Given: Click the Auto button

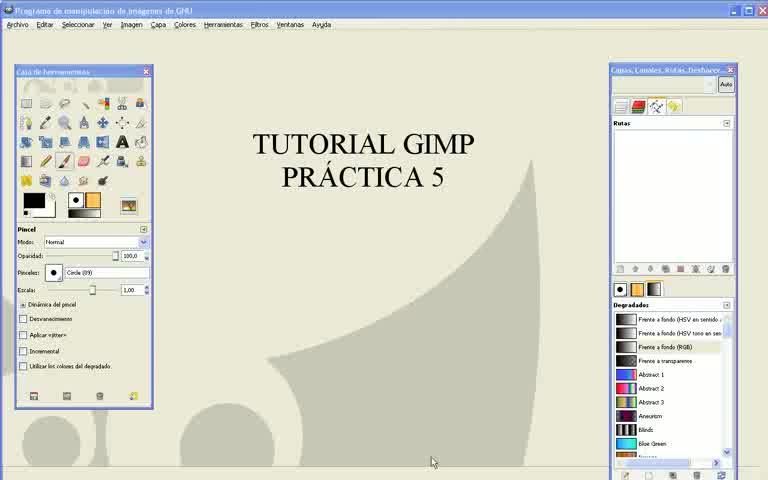Looking at the screenshot, I should click(x=726, y=85).
